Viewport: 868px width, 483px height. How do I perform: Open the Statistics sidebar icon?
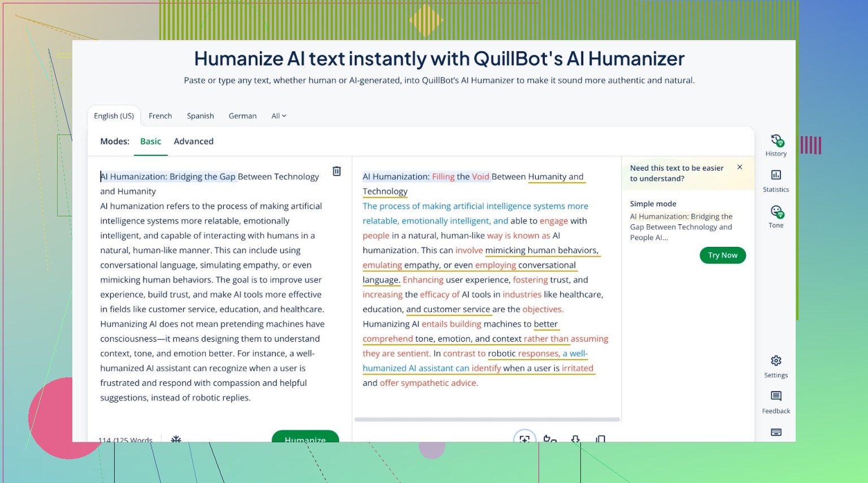coord(776,180)
